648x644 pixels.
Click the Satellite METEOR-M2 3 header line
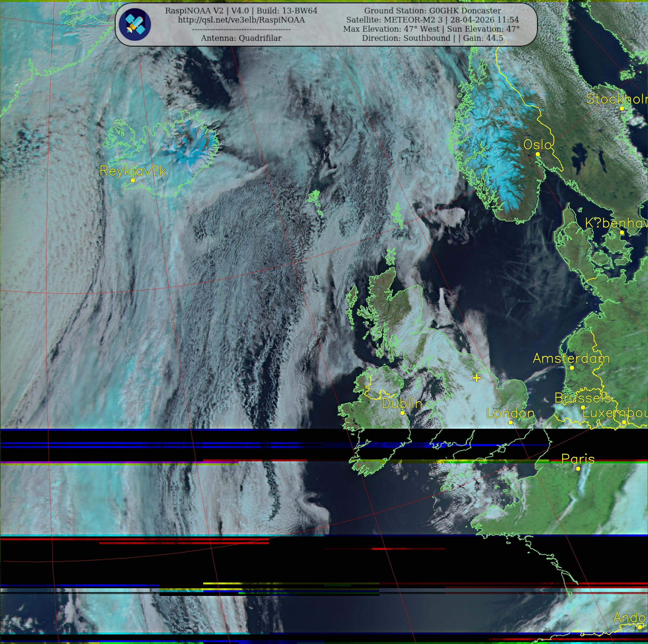point(433,20)
